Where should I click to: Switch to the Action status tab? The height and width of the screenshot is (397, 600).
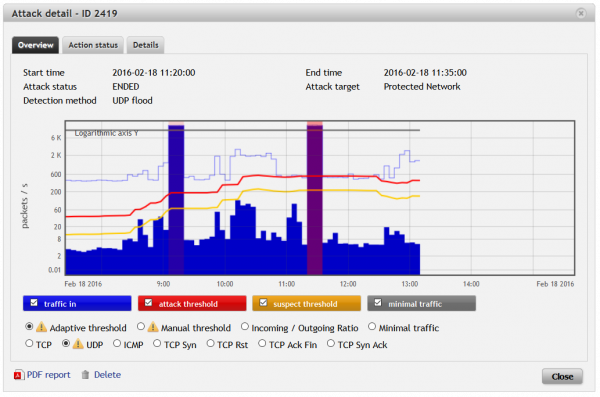pyautogui.click(x=93, y=45)
